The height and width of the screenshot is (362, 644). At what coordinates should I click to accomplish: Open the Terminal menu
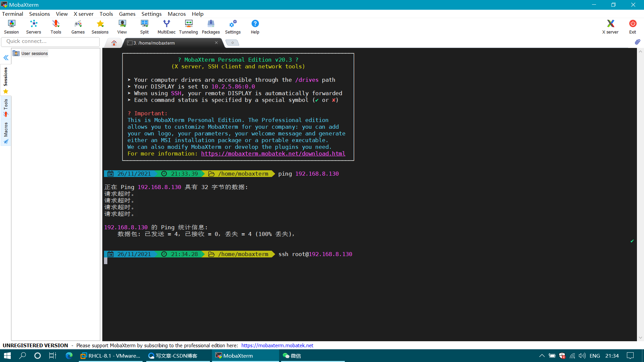pyautogui.click(x=12, y=14)
